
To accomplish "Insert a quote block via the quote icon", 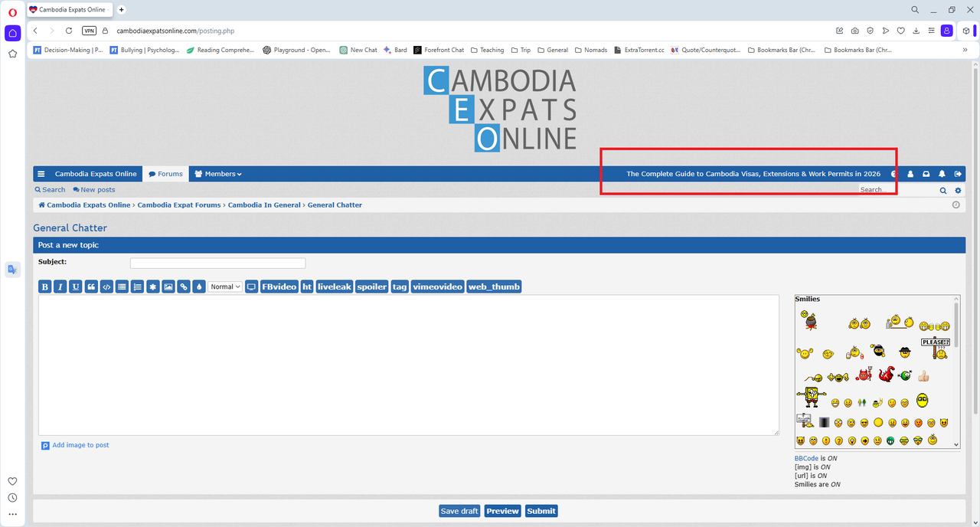I will 91,286.
